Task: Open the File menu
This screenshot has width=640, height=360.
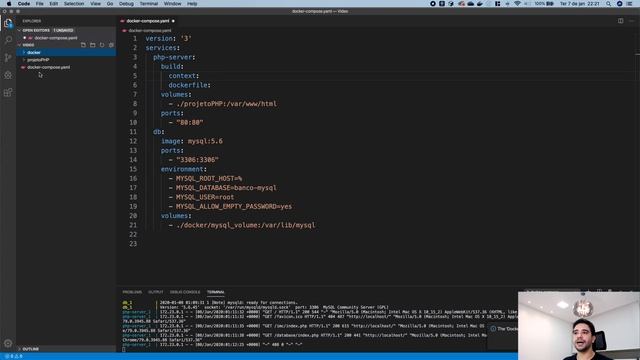Action: tap(40, 4)
